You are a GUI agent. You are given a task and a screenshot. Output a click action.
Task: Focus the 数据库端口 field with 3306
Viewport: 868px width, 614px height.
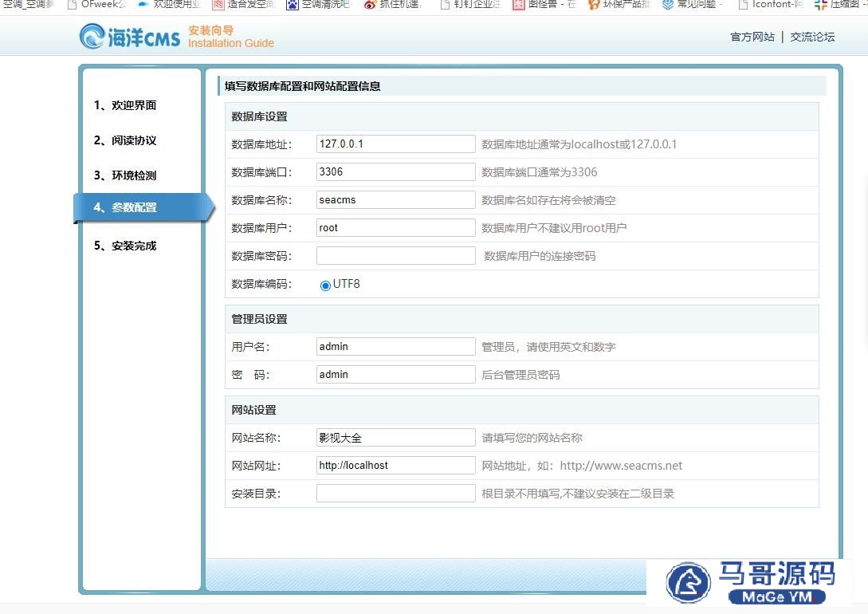pos(396,171)
